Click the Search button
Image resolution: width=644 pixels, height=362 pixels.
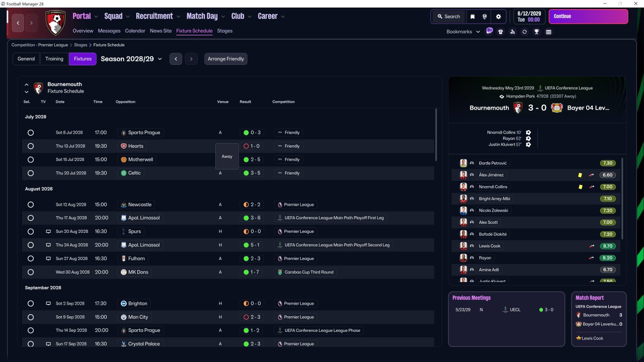point(449,17)
